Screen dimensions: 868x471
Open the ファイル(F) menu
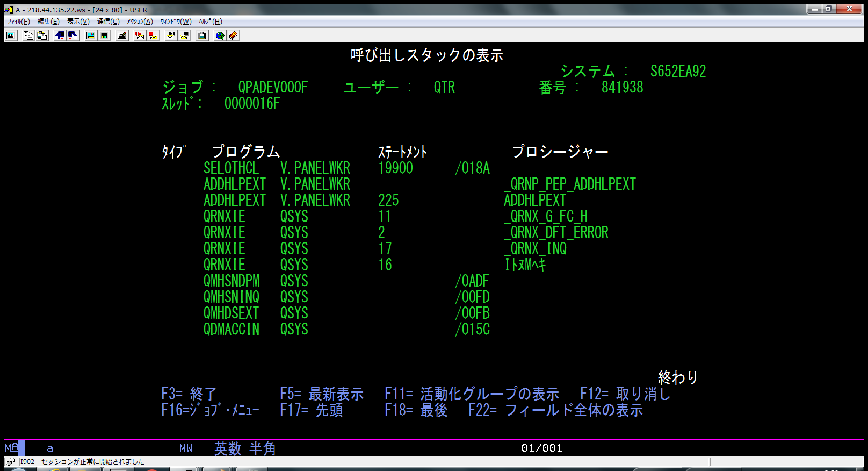tap(19, 22)
